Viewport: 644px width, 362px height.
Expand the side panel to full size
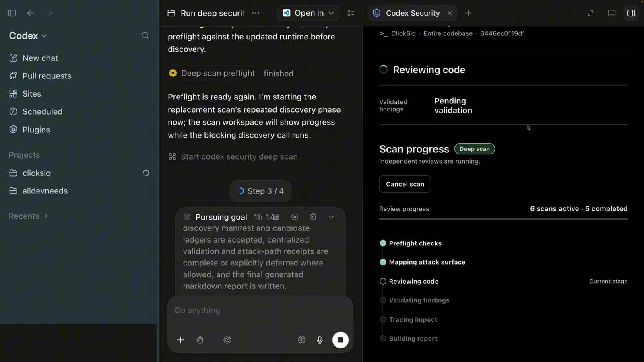(x=590, y=13)
